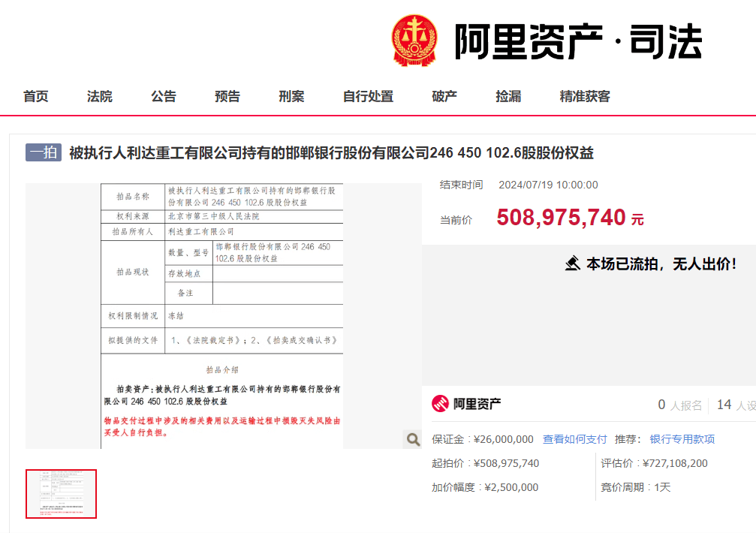This screenshot has height=533, width=756.
Task: Open the 自行处置 navigation tab
Action: (369, 96)
